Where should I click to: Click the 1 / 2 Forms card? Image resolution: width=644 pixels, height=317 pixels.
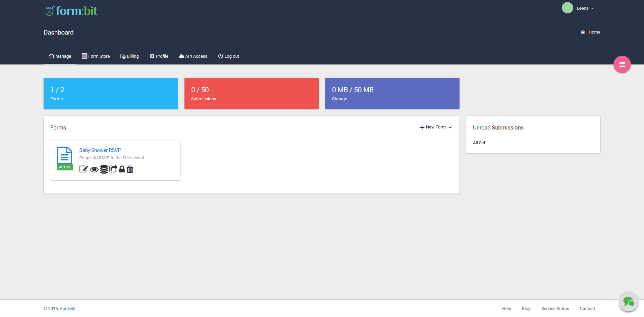tap(111, 93)
